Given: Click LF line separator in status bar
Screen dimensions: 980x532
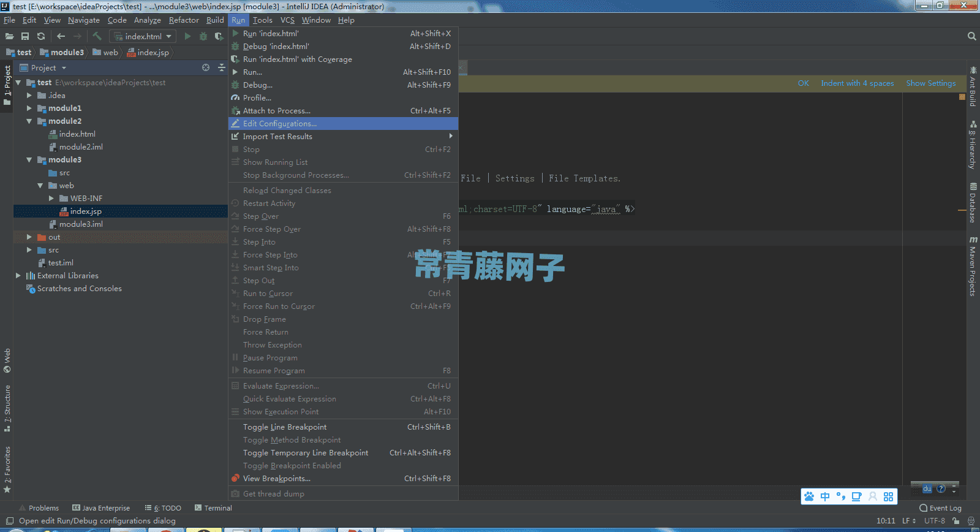Looking at the screenshot, I should tap(909, 520).
